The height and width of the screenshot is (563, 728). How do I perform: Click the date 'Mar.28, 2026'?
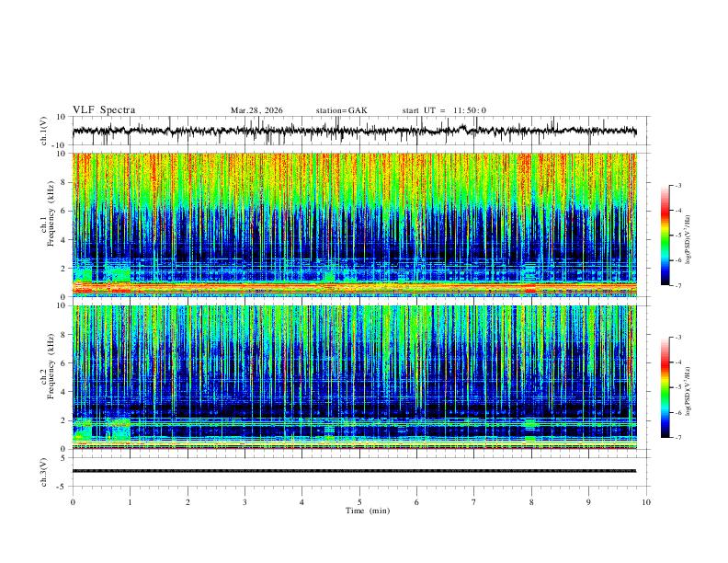(x=256, y=110)
